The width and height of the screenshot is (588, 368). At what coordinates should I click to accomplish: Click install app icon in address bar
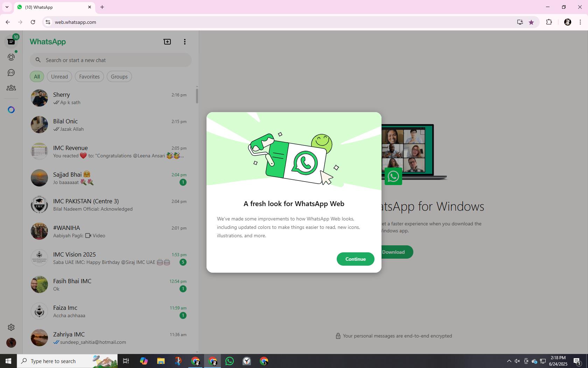coord(520,22)
